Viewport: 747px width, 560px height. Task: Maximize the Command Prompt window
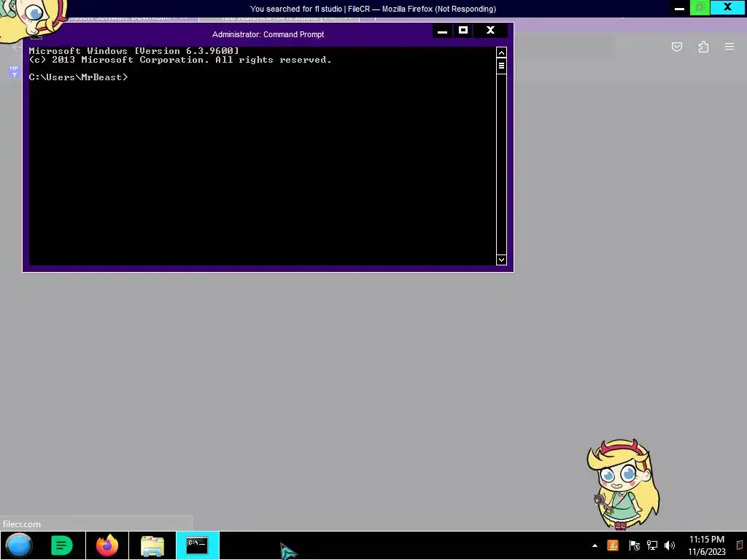(x=462, y=31)
